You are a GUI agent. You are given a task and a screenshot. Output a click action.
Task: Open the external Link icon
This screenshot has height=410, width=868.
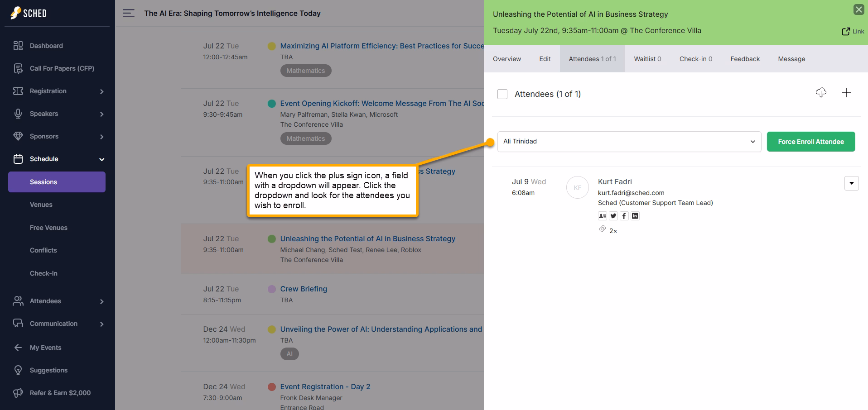click(846, 31)
